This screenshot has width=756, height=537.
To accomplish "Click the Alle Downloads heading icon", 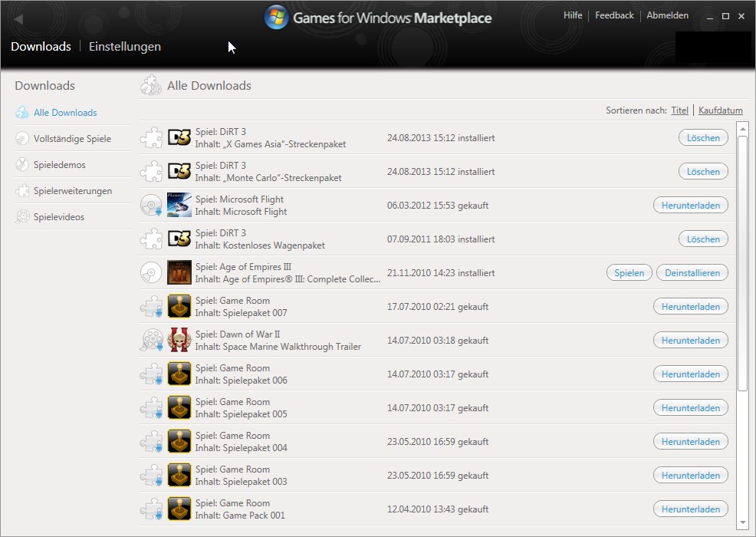I will tap(151, 85).
